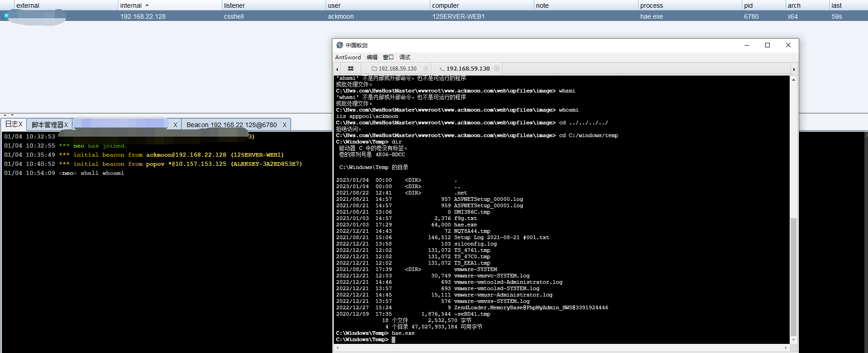Close the folder tab for 192.168.59.130

click(x=426, y=69)
